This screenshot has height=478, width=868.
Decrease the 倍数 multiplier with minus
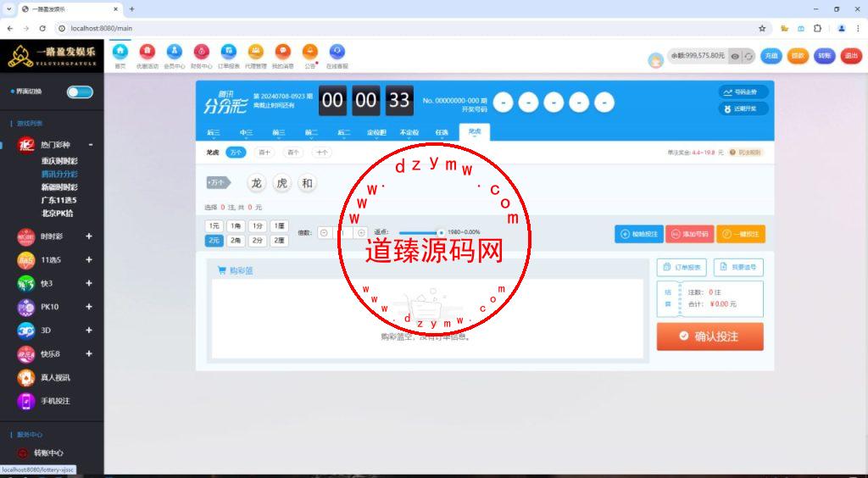point(325,233)
